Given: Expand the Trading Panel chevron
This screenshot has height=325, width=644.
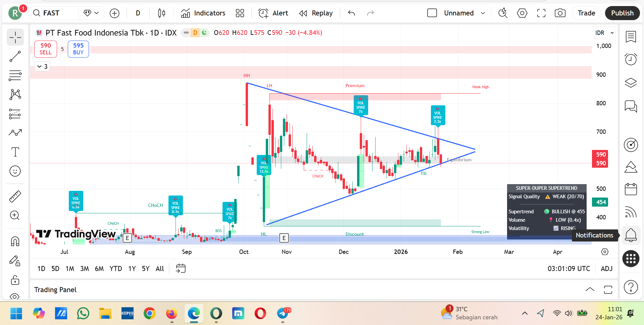Looking at the screenshot, I should [x=590, y=289].
